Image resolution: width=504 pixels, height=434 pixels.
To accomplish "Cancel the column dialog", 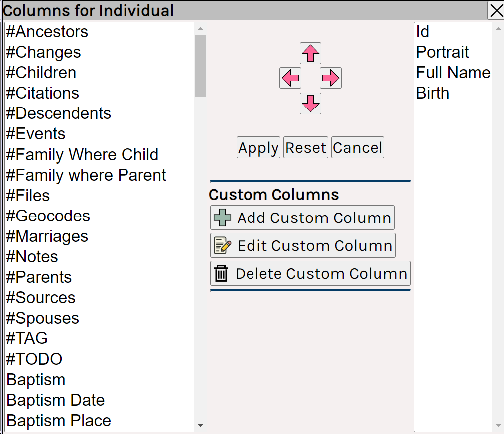I will 358,147.
